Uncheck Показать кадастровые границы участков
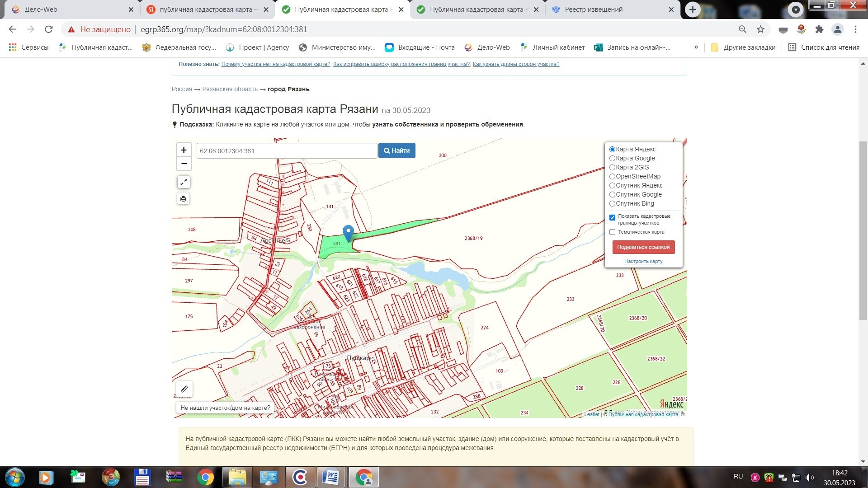Viewport: 868px width, 488px height. click(x=612, y=218)
